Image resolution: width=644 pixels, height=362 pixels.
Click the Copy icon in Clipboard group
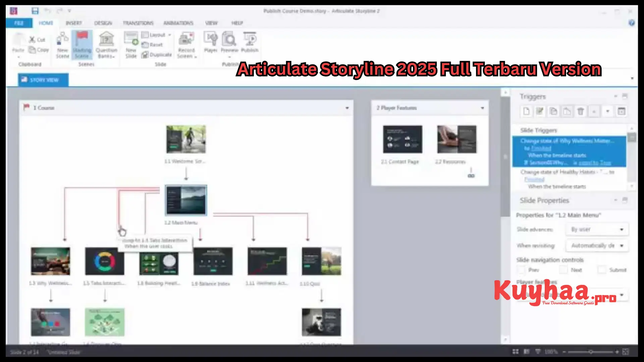click(32, 50)
